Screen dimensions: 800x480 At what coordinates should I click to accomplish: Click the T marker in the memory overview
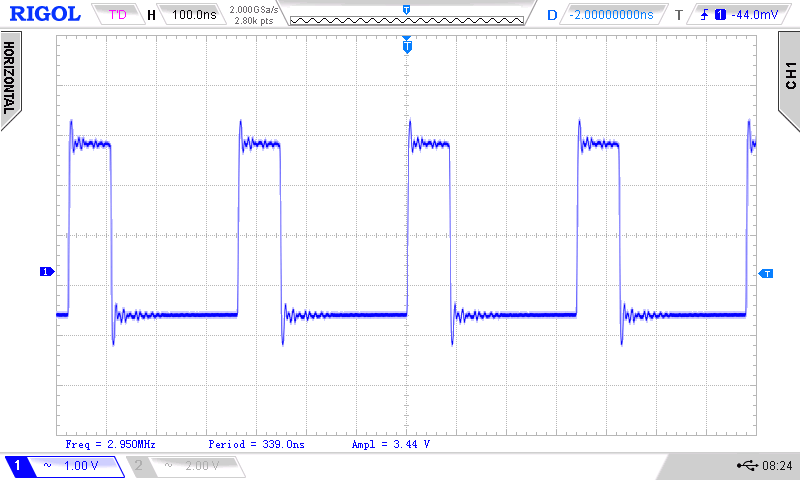[x=406, y=10]
